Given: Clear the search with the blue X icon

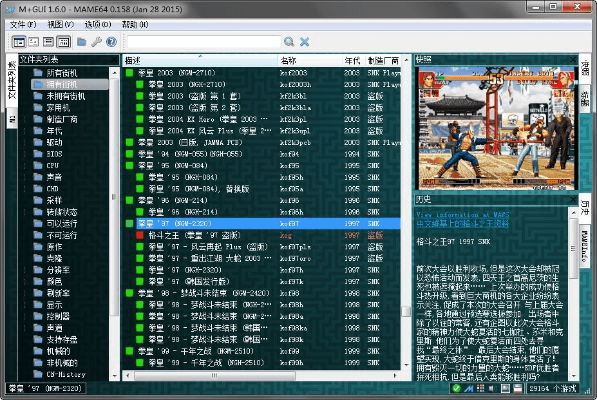Looking at the screenshot, I should pyautogui.click(x=305, y=41).
